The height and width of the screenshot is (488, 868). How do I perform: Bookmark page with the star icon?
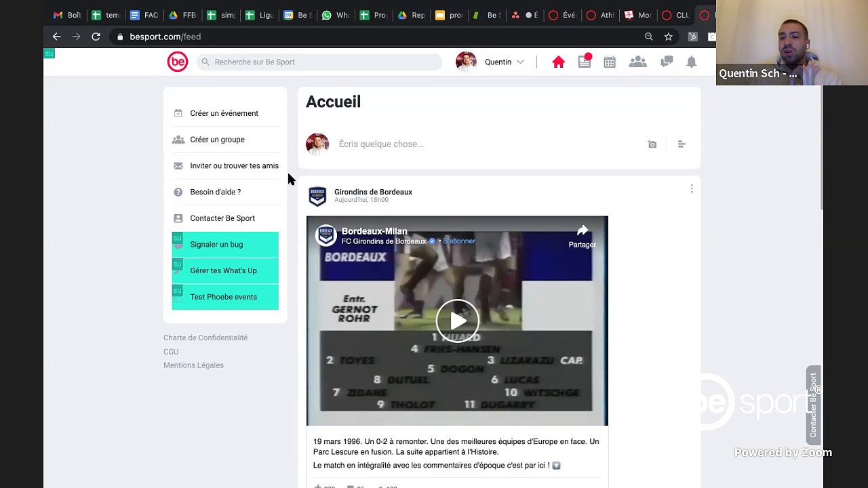[x=669, y=37]
